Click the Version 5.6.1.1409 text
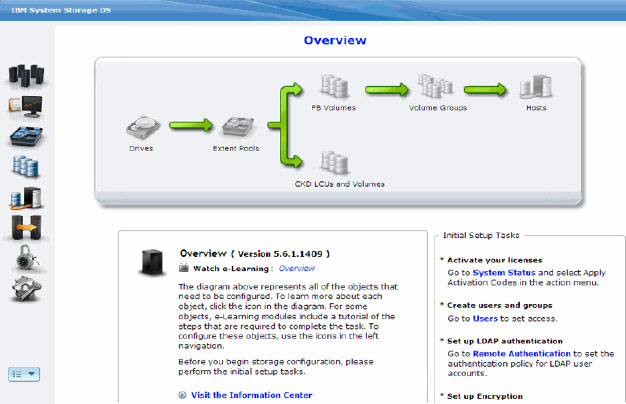Screen dimensions: 626x404 click(x=280, y=254)
